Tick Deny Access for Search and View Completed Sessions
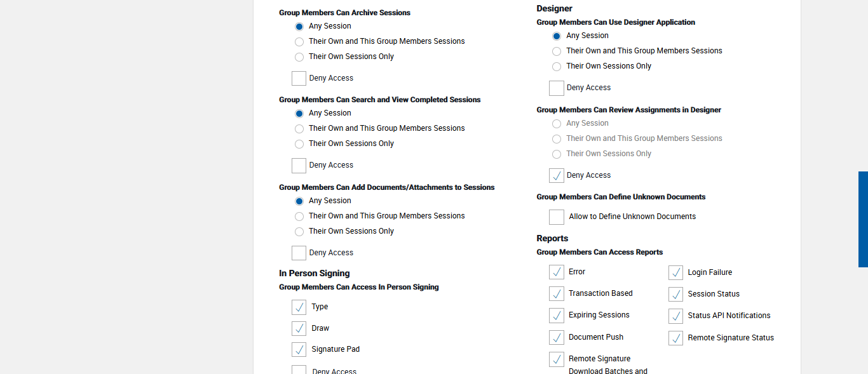The width and height of the screenshot is (868, 374). (x=299, y=165)
